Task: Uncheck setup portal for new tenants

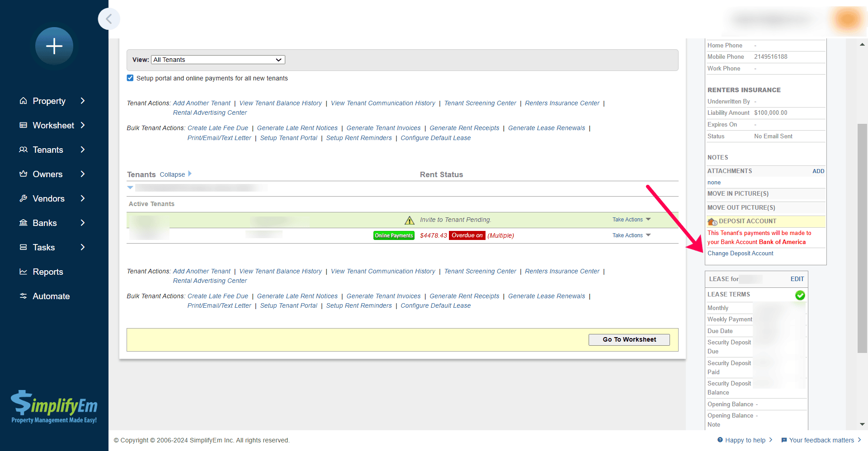Action: click(130, 78)
